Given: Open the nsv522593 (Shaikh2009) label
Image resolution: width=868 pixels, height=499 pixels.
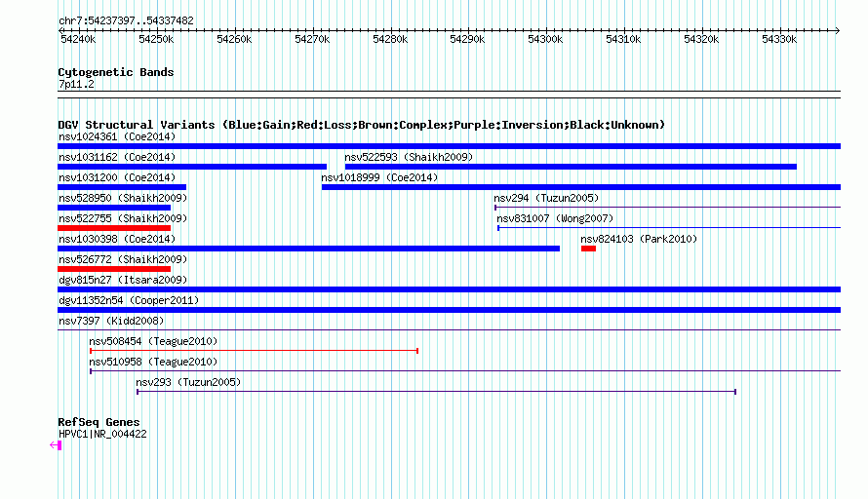Looking at the screenshot, I should pyautogui.click(x=409, y=157).
